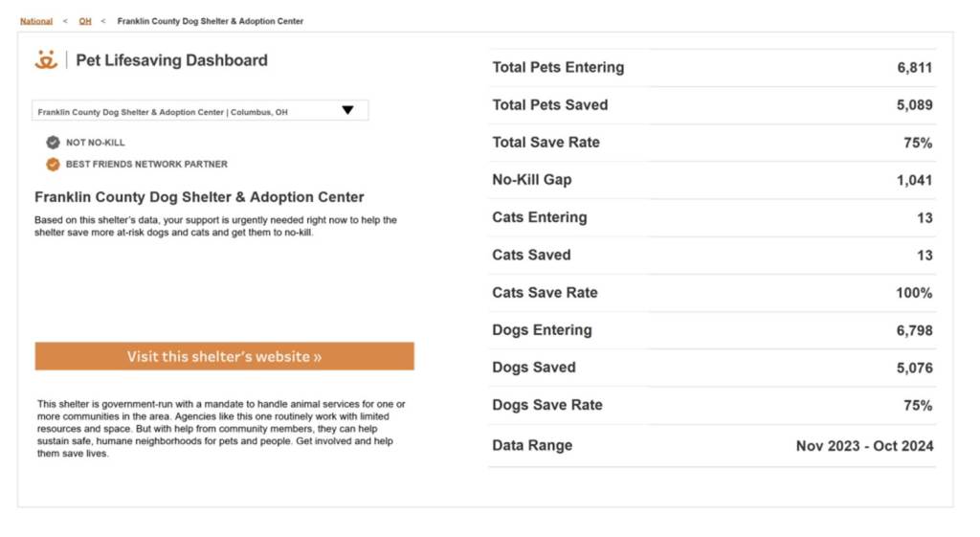Click the Best Friends paw logo icon

click(46, 60)
